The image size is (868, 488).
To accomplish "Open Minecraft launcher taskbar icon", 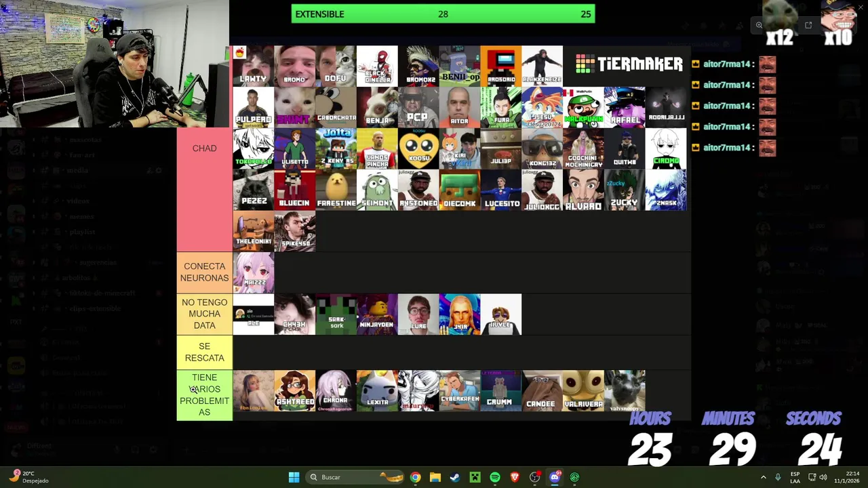I will 475,477.
